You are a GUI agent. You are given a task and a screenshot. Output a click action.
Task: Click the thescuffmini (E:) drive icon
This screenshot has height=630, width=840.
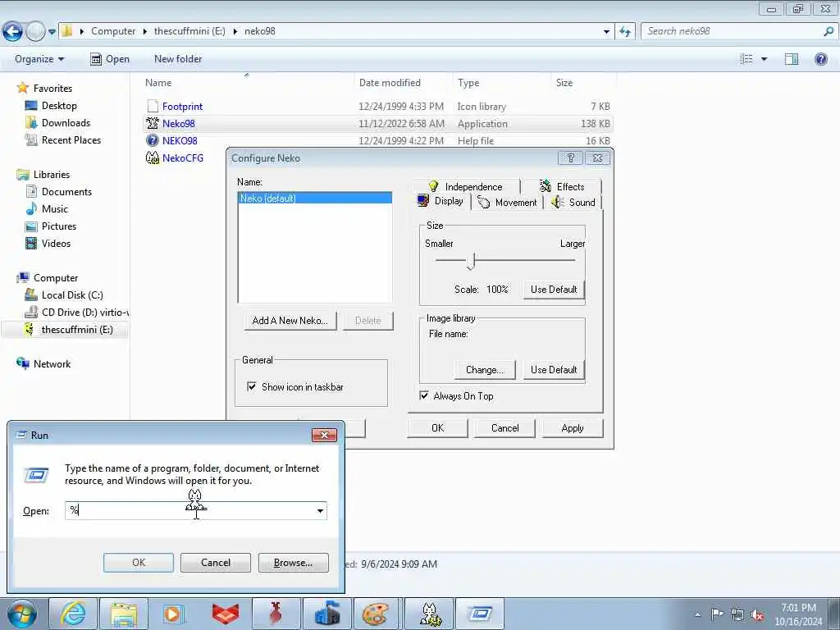pos(30,329)
